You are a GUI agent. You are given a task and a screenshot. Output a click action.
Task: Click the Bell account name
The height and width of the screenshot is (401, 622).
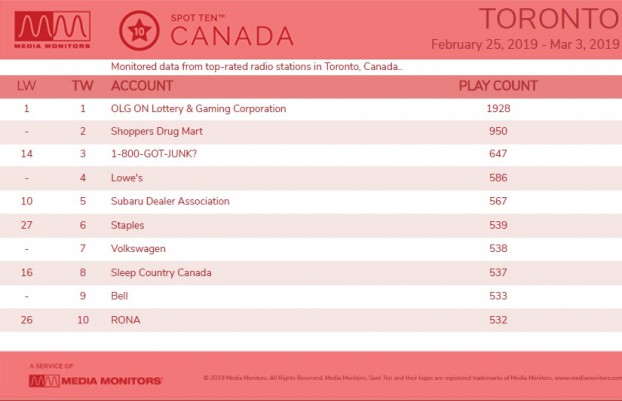click(x=119, y=296)
